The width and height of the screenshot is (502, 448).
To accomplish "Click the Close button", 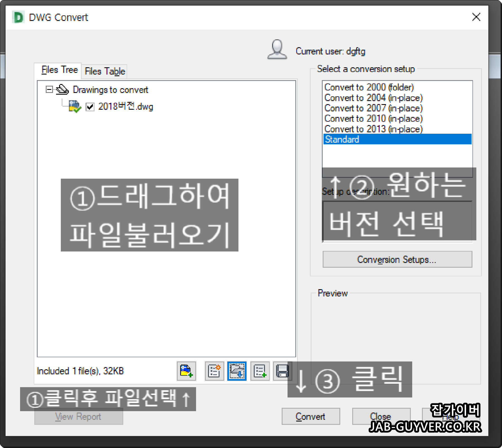I will click(x=381, y=416).
